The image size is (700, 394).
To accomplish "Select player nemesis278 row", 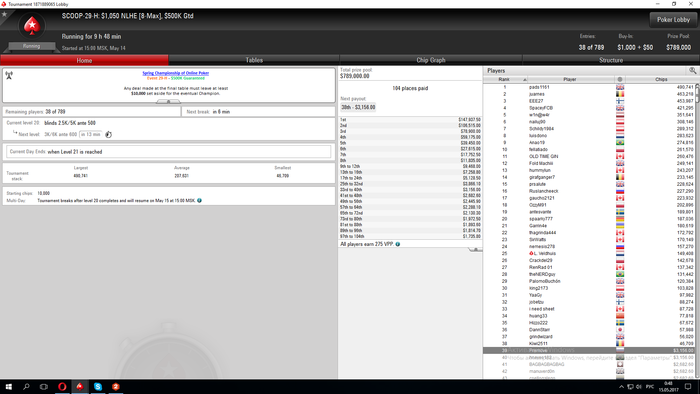I will [589, 246].
